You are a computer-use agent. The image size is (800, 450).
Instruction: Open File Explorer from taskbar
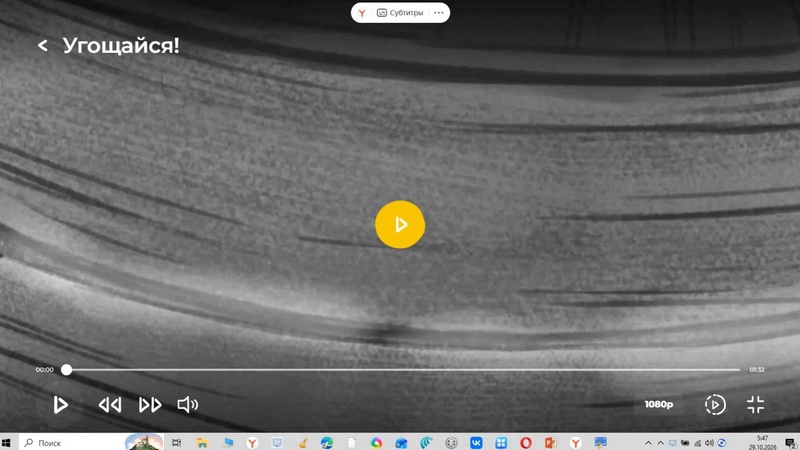tap(202, 442)
